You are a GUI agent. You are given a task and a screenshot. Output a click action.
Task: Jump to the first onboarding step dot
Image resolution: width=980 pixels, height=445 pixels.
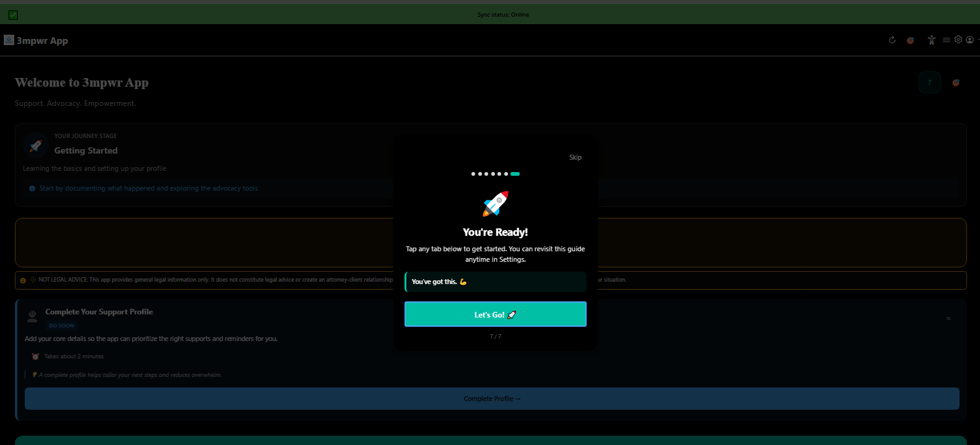coord(473,174)
